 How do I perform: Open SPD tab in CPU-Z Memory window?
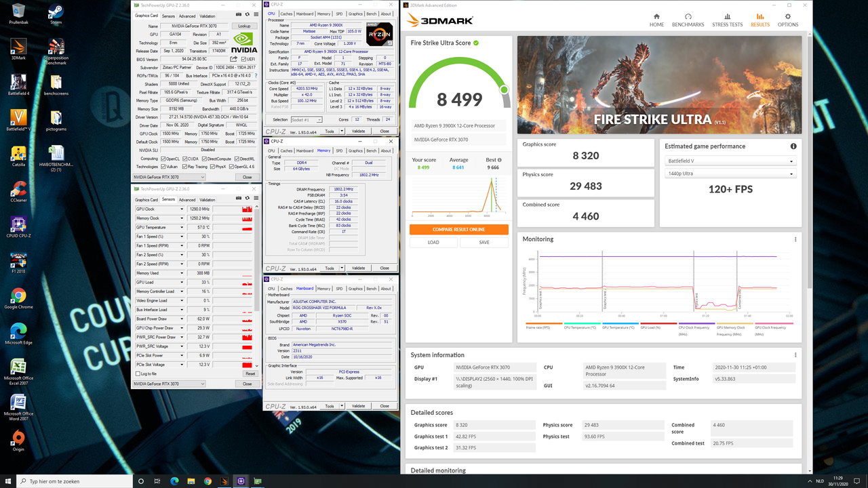tap(340, 150)
